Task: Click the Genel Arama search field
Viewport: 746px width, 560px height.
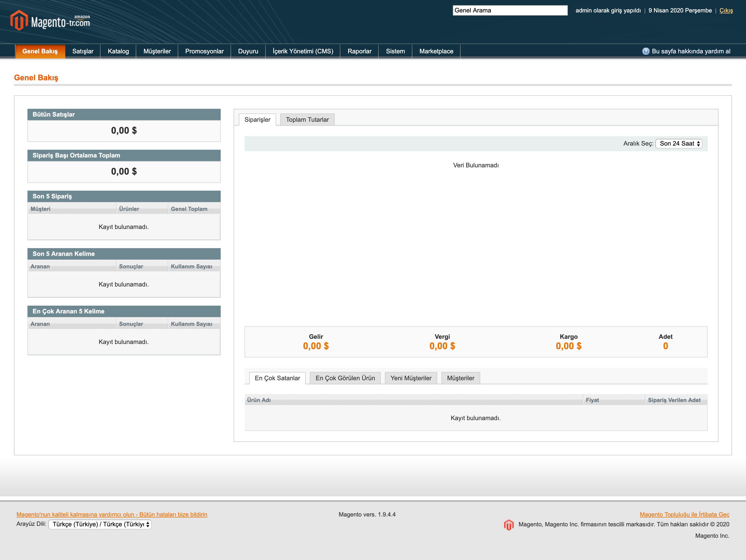Action: tap(510, 10)
